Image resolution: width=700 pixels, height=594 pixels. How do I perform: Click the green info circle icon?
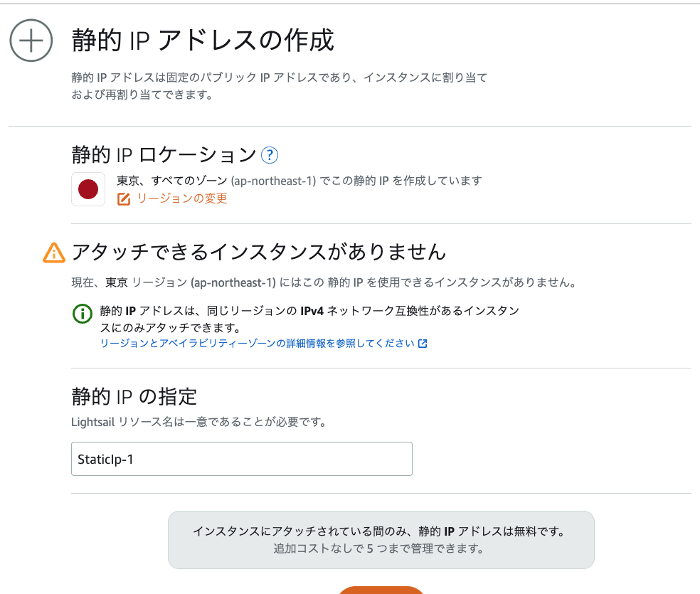click(x=83, y=313)
